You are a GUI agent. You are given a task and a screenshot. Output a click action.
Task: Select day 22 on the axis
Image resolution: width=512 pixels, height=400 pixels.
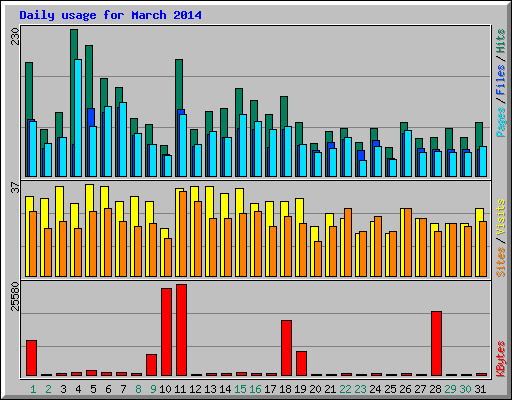pos(345,389)
